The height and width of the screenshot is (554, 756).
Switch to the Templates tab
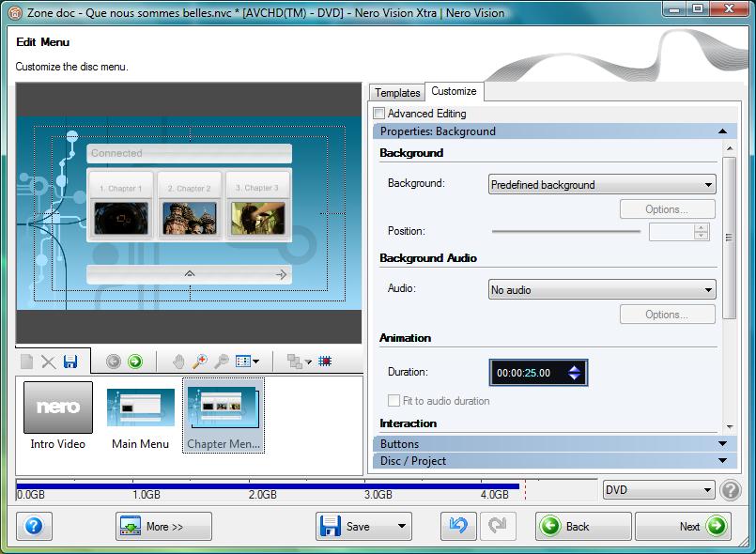397,93
